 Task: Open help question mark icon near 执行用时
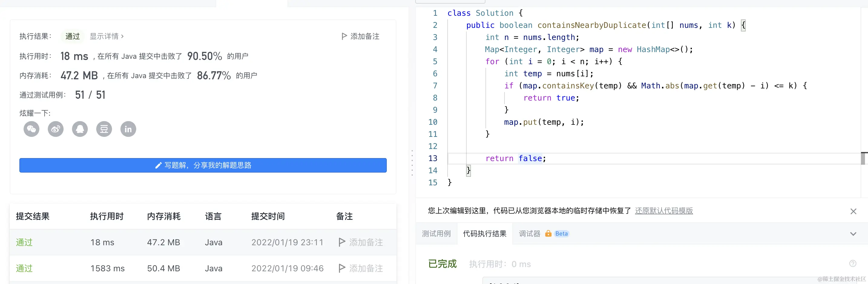point(853,263)
